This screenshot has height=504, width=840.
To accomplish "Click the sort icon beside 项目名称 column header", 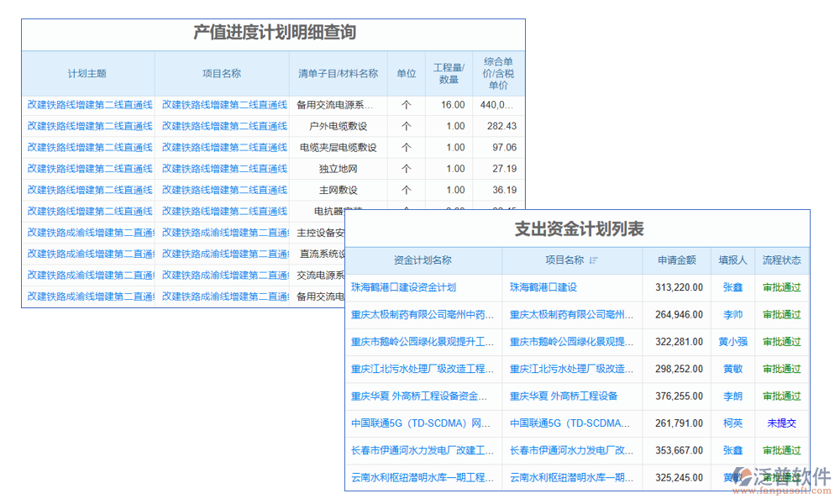I will [x=593, y=261].
